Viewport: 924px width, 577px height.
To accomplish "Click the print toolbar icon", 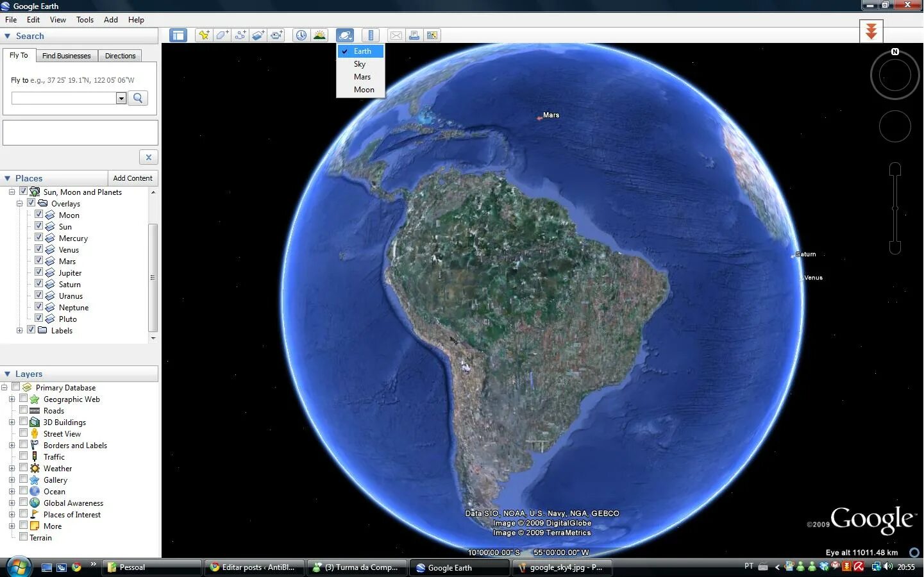I will coord(414,35).
